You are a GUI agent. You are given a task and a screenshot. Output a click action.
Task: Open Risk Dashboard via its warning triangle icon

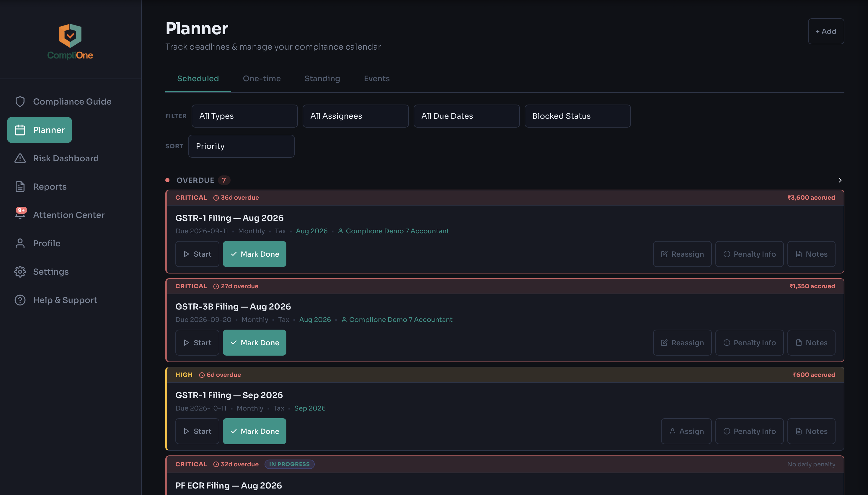pyautogui.click(x=20, y=158)
